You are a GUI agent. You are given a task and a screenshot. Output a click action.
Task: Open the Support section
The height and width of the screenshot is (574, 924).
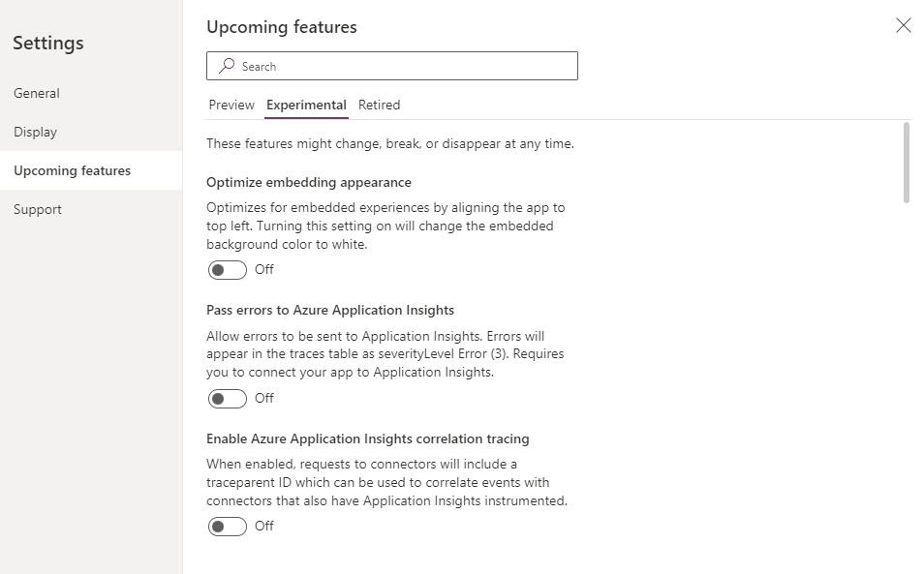37,209
